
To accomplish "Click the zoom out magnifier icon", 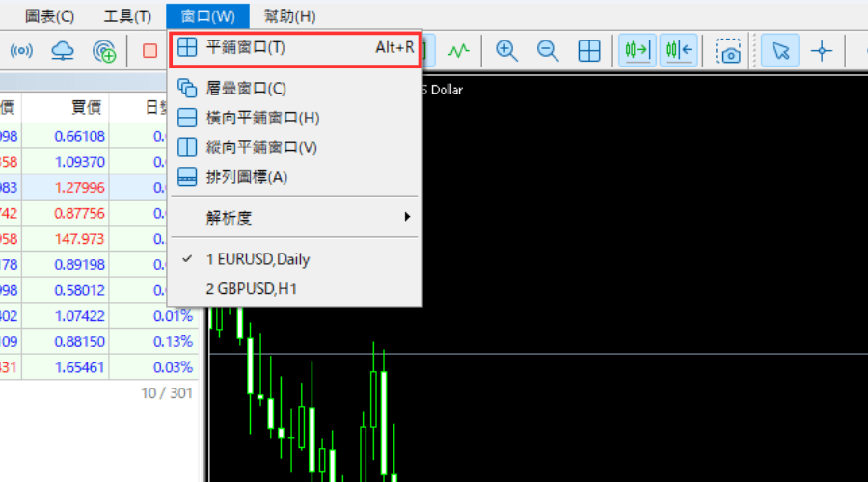I will [548, 50].
